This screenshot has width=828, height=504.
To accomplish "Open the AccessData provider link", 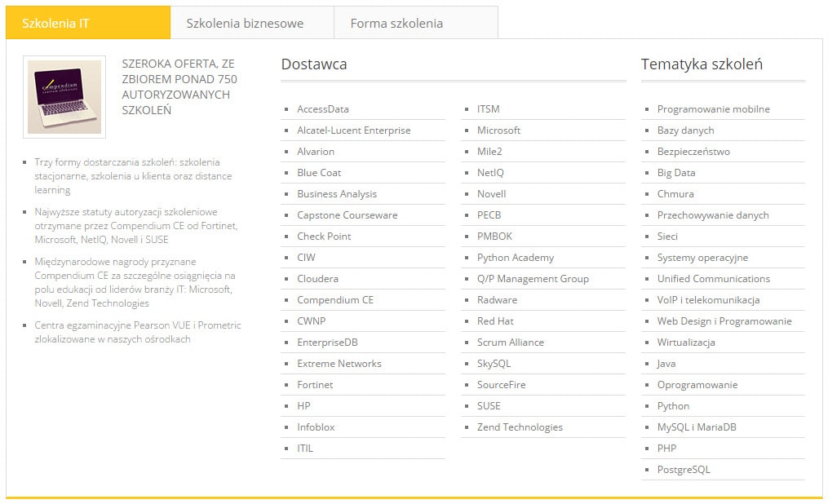I will (322, 109).
